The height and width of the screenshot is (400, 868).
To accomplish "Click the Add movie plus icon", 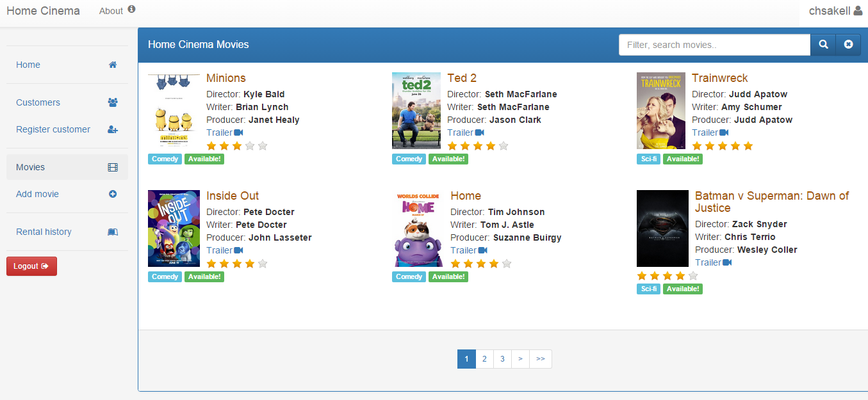I will (x=113, y=194).
